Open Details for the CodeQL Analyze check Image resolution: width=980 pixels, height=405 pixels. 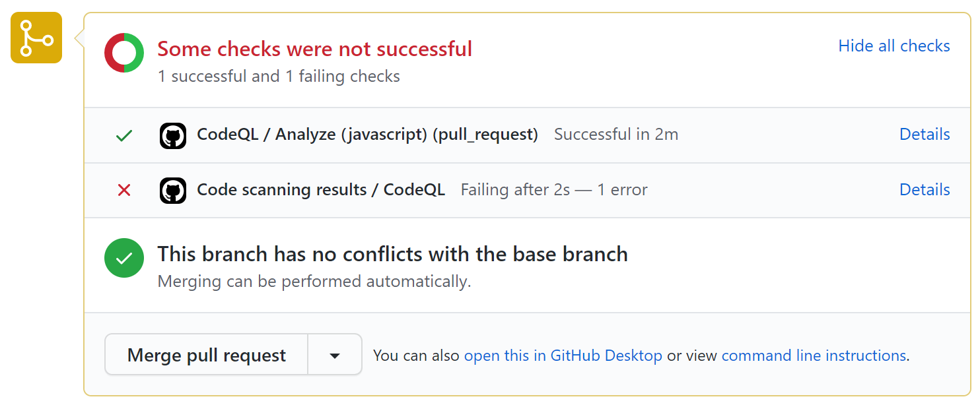[x=924, y=135]
